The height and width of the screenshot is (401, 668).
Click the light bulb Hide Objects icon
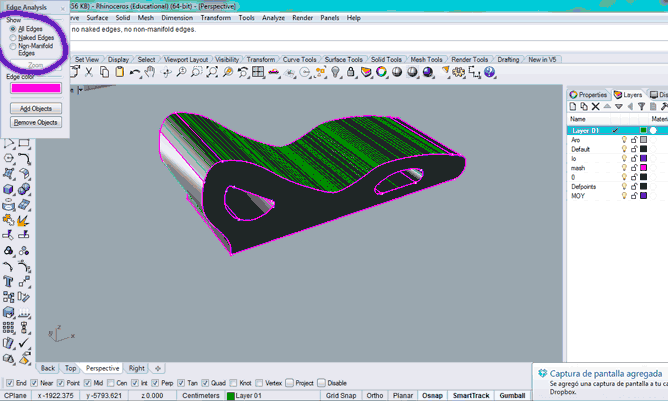[335, 72]
